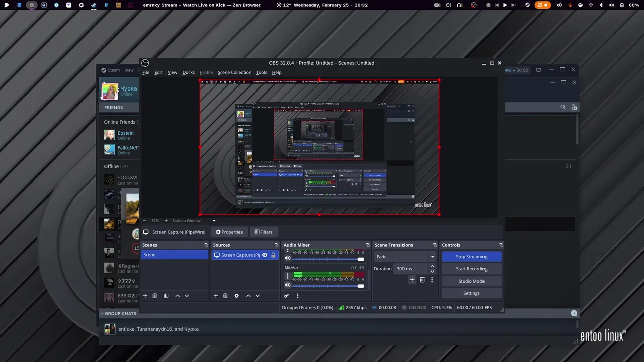644x362 pixels.
Task: Remove selected source with trash icon
Action: coord(225,296)
